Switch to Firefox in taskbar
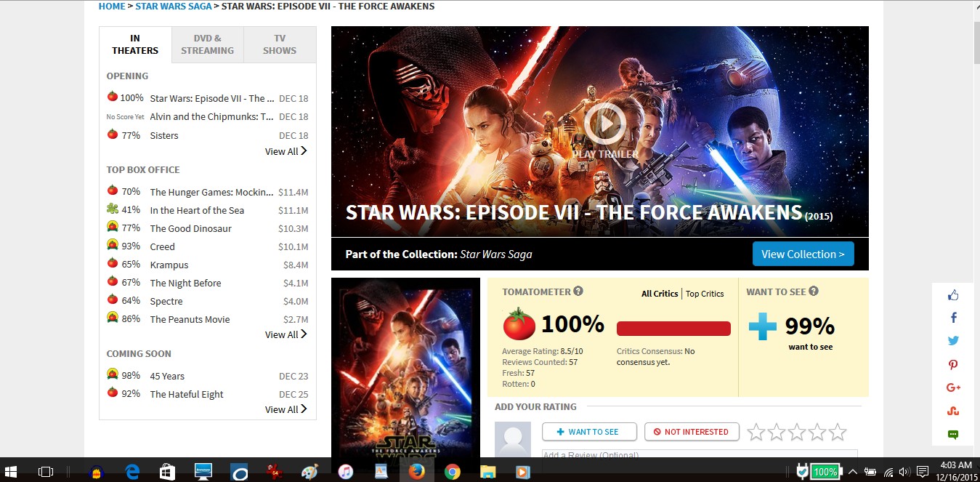Screen dimensions: 980x482 [x=416, y=472]
